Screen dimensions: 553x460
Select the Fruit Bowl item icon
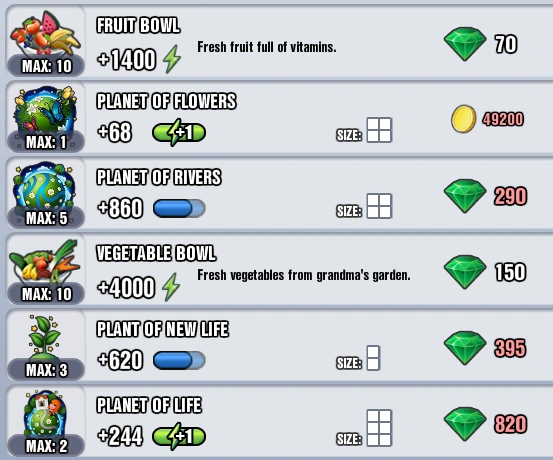click(45, 34)
